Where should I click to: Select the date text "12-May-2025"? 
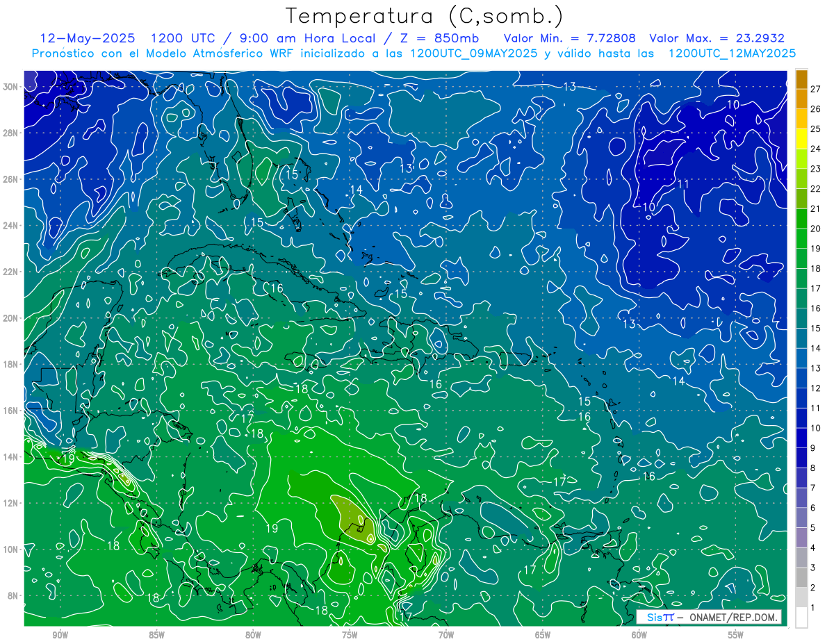pyautogui.click(x=88, y=38)
